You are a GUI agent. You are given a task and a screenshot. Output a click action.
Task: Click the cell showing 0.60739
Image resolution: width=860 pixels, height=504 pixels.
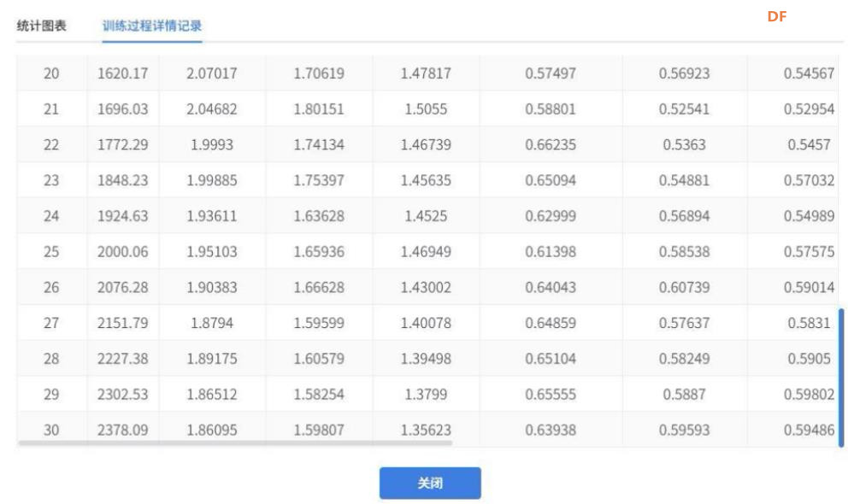(684, 287)
